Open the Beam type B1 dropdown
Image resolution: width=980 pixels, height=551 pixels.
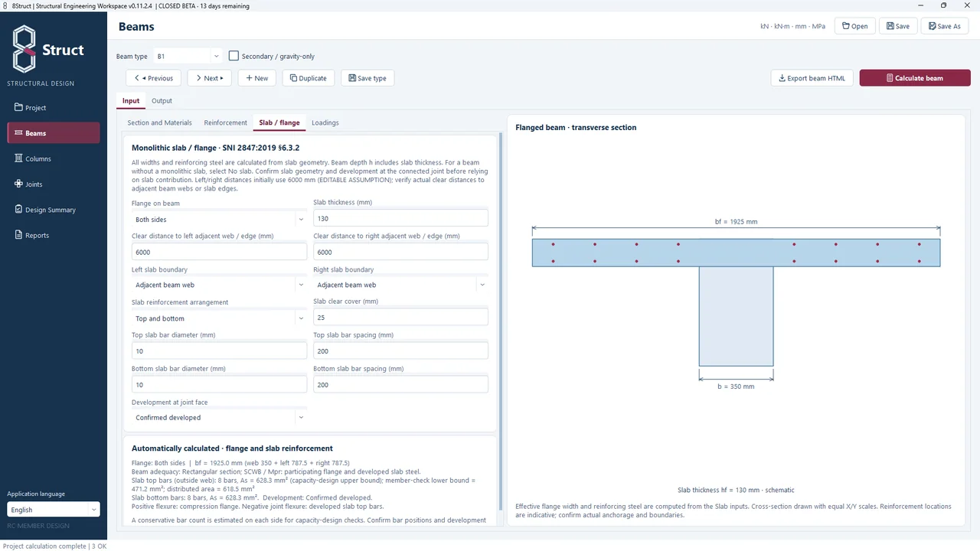(x=188, y=56)
